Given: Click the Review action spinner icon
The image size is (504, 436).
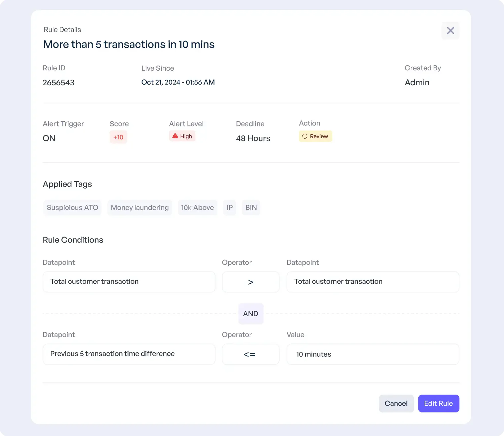Looking at the screenshot, I should (x=304, y=136).
